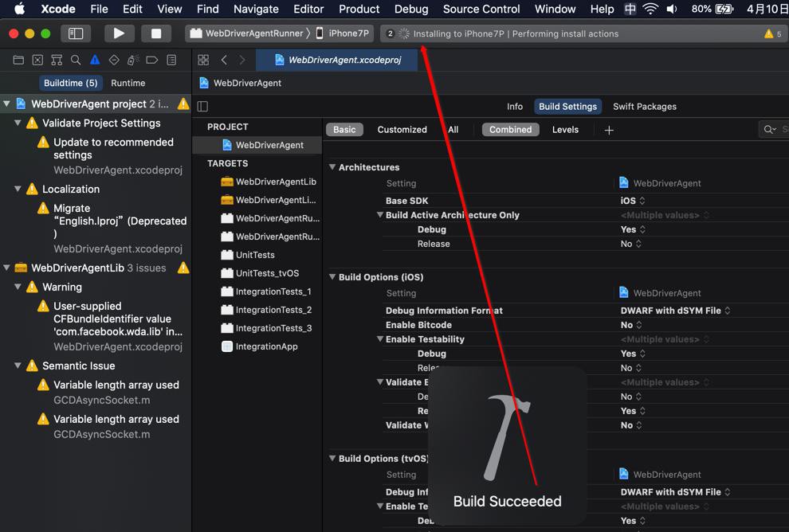Open the Symbol navigator
This screenshot has height=532, width=789.
[57, 61]
